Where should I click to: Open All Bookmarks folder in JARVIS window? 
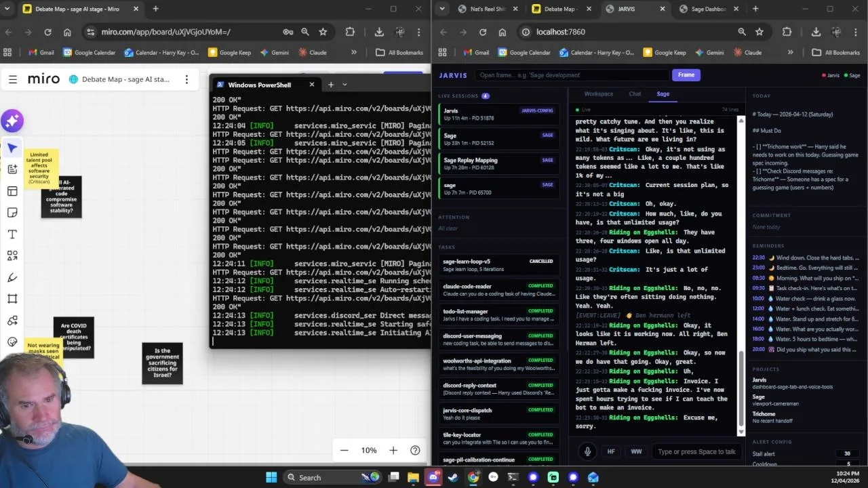point(835,52)
